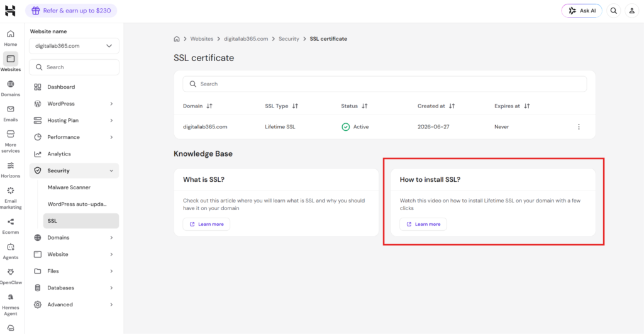Collapse the Security sidebar section
This screenshot has width=644, height=334.
pyautogui.click(x=74, y=170)
